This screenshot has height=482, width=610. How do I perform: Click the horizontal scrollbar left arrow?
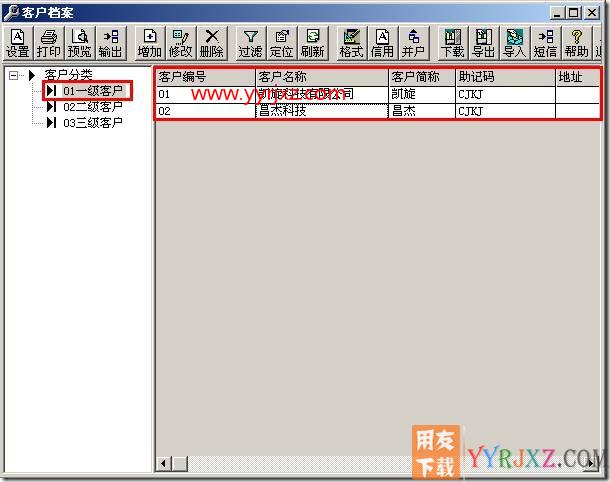coord(163,463)
